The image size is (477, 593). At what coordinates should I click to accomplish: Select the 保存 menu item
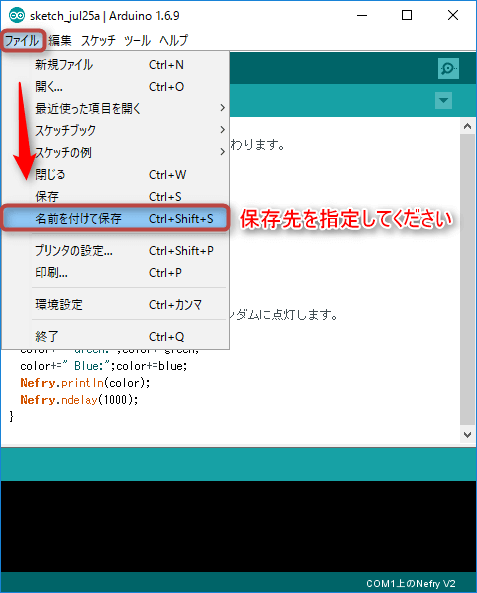115,196
